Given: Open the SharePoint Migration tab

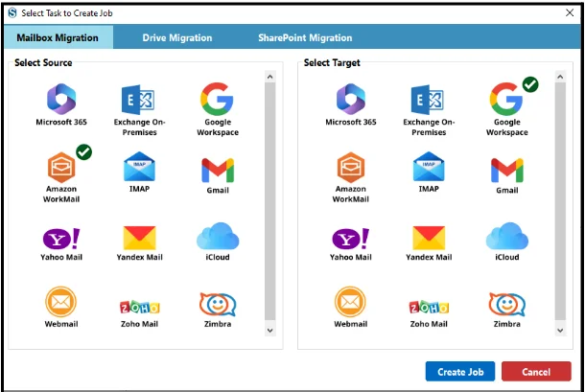Looking at the screenshot, I should 305,37.
